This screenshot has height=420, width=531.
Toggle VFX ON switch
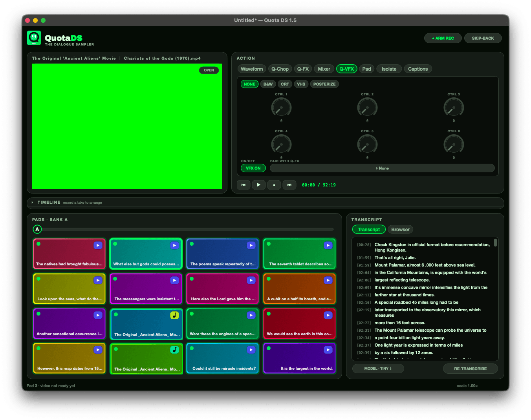253,168
